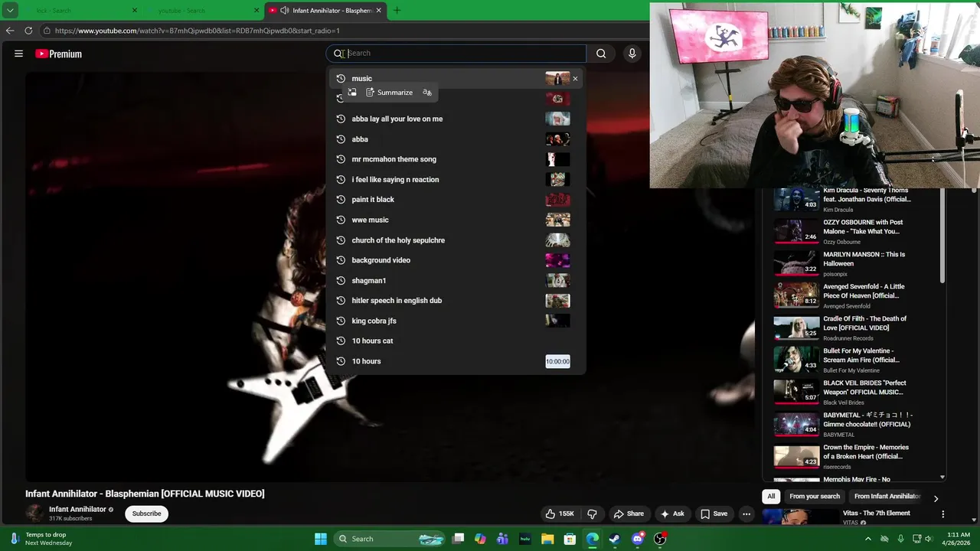980x551 pixels.
Task: Click the search magnifier button beside search box
Action: 601,54
